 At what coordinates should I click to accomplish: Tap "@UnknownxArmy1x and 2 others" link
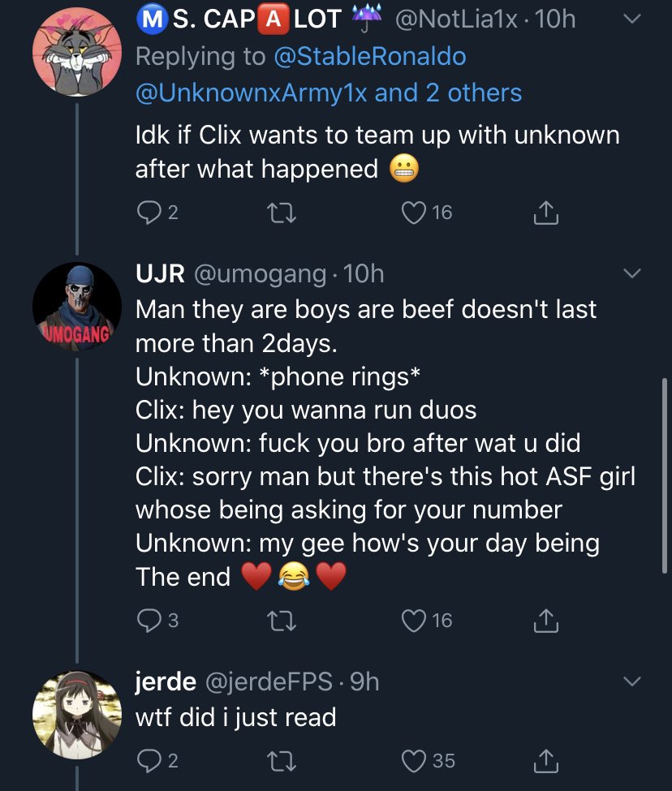click(x=329, y=92)
